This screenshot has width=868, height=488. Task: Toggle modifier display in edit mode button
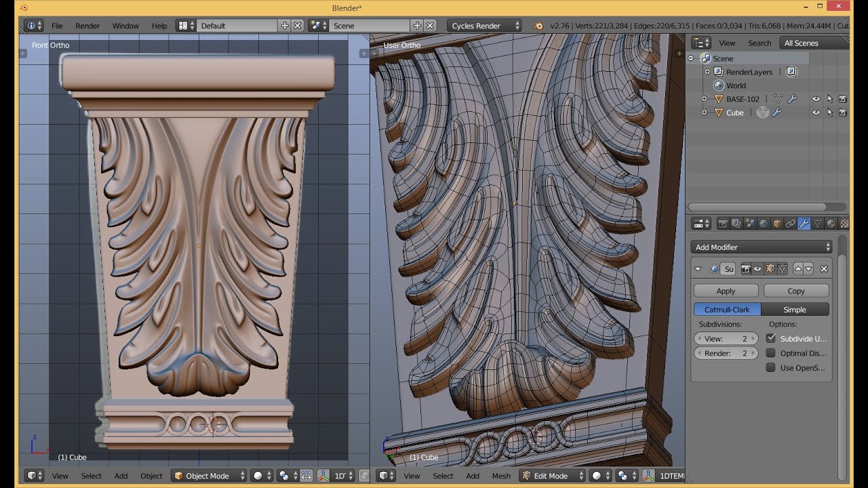(x=770, y=269)
